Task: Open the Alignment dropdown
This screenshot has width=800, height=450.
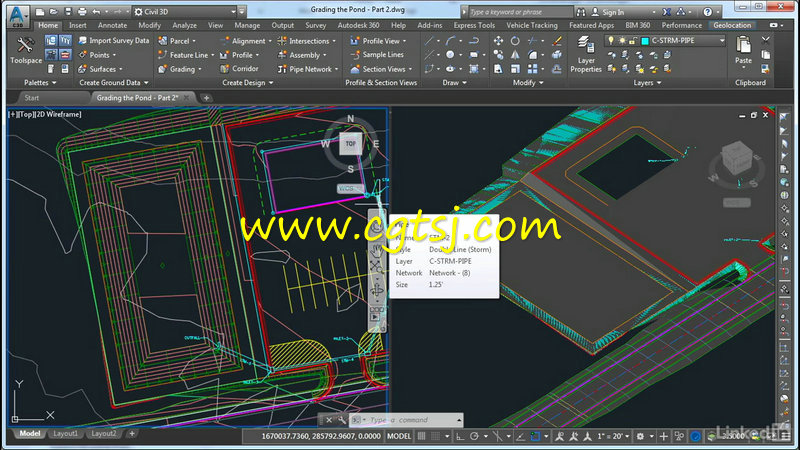Action: pyautogui.click(x=246, y=41)
